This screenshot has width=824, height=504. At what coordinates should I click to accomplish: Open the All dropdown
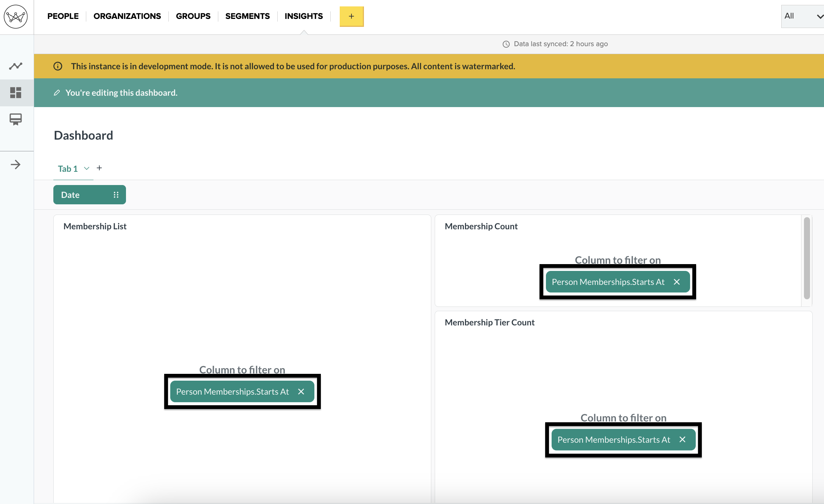tap(802, 16)
